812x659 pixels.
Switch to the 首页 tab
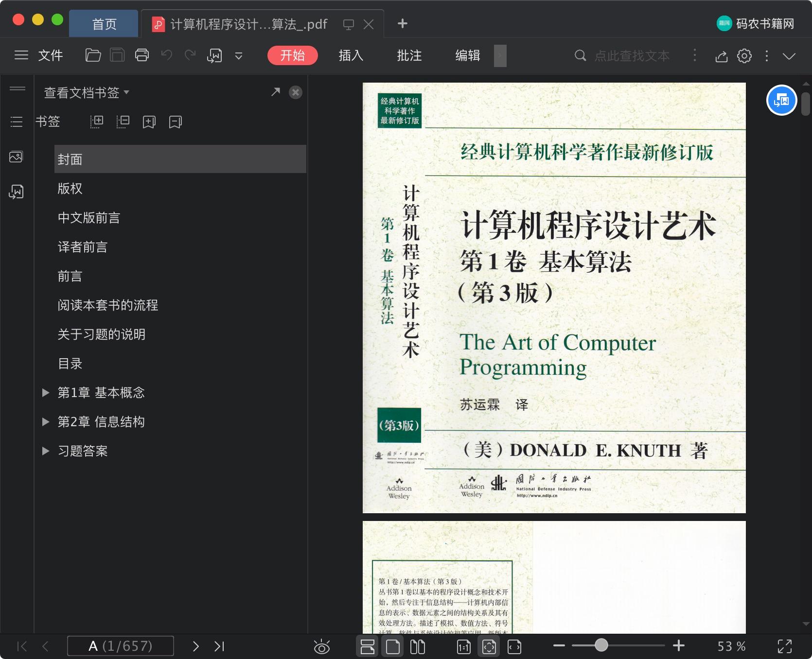(x=104, y=24)
